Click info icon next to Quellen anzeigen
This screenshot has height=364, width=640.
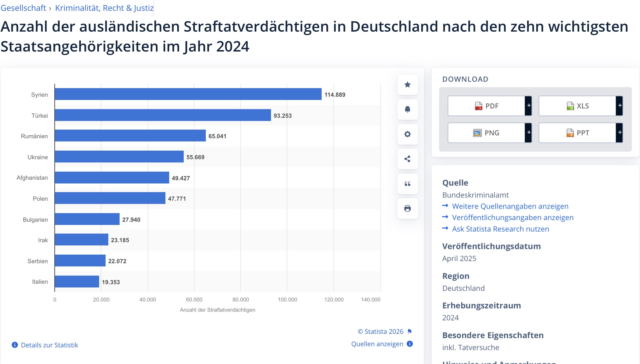(410, 344)
